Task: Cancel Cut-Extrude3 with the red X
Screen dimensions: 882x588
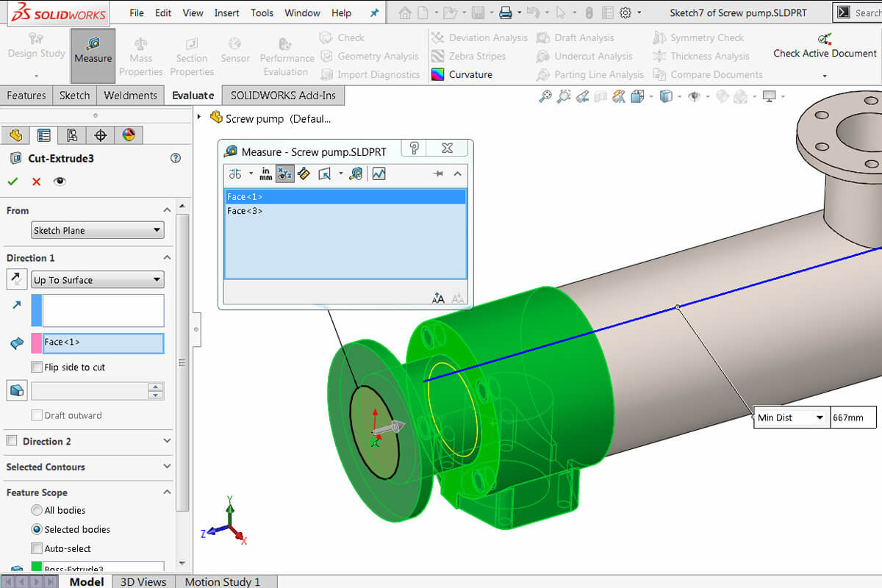Action: click(36, 182)
